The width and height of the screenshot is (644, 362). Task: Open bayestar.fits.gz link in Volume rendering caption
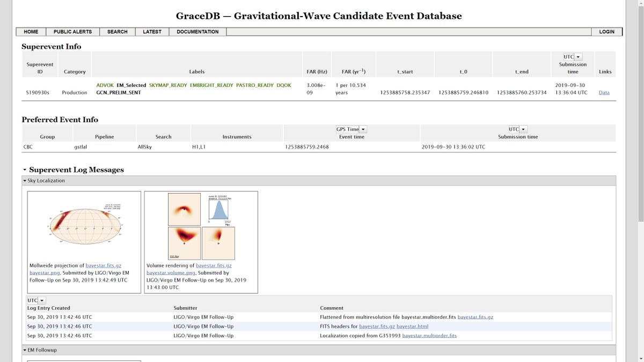(214, 265)
